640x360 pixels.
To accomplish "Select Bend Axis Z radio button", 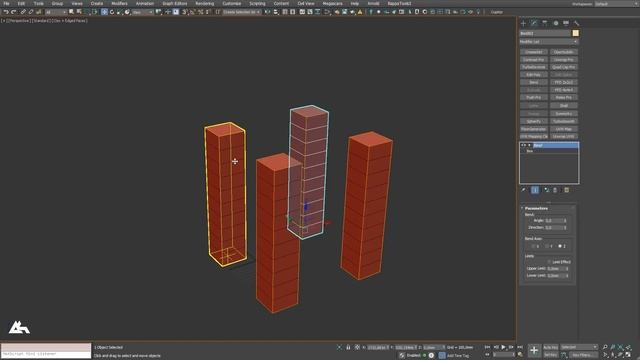I will click(x=560, y=247).
